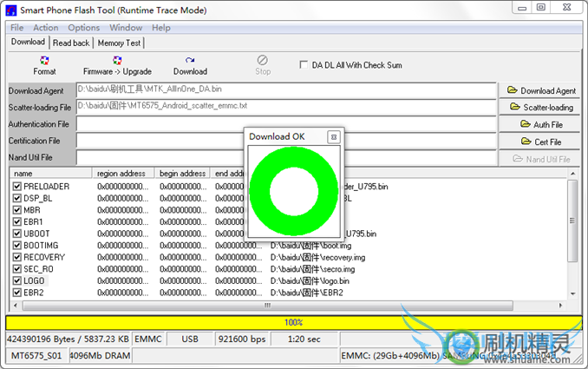Click the yellow 100% progress bar
Image resolution: width=588 pixels, height=369 pixels.
tap(293, 322)
